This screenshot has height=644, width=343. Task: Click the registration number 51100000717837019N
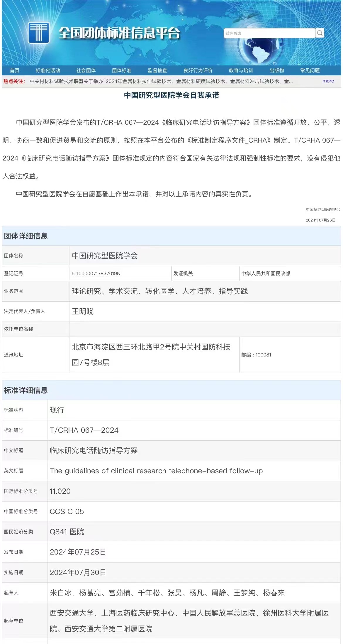coord(96,273)
